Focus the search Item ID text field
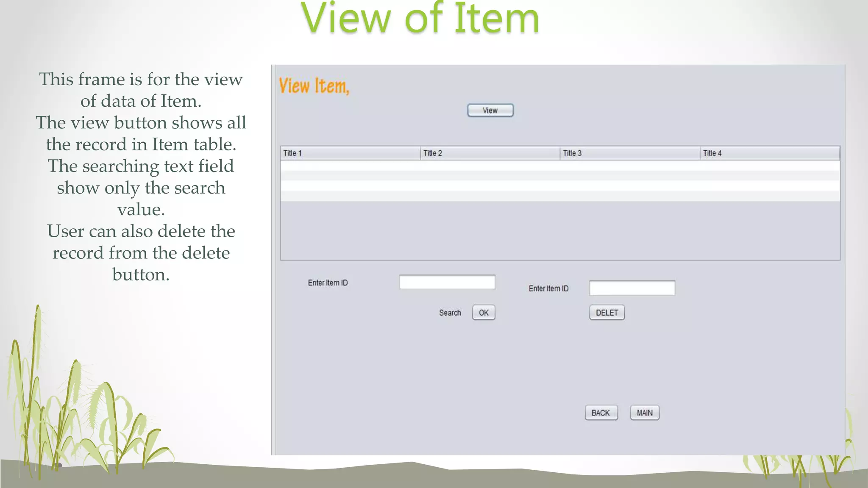The width and height of the screenshot is (868, 488). tap(447, 282)
